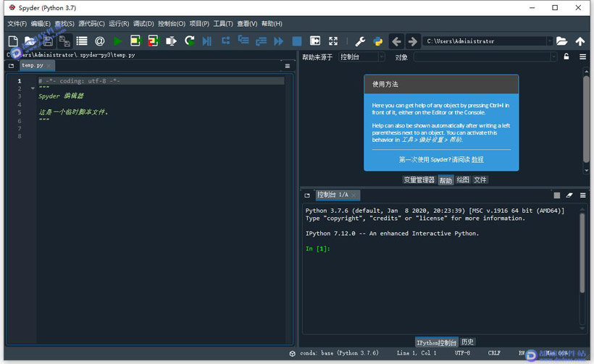Run the current cell icon
The image size is (594, 364).
pyautogui.click(x=135, y=41)
